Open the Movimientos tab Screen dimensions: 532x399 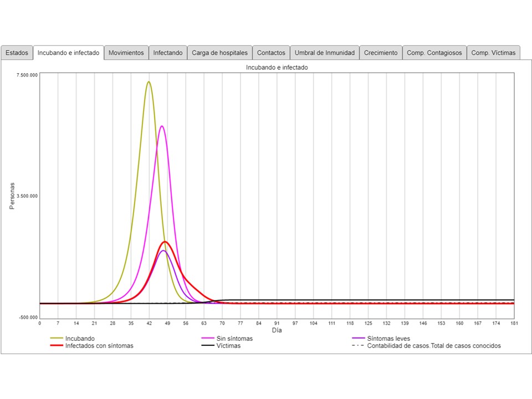(126, 53)
